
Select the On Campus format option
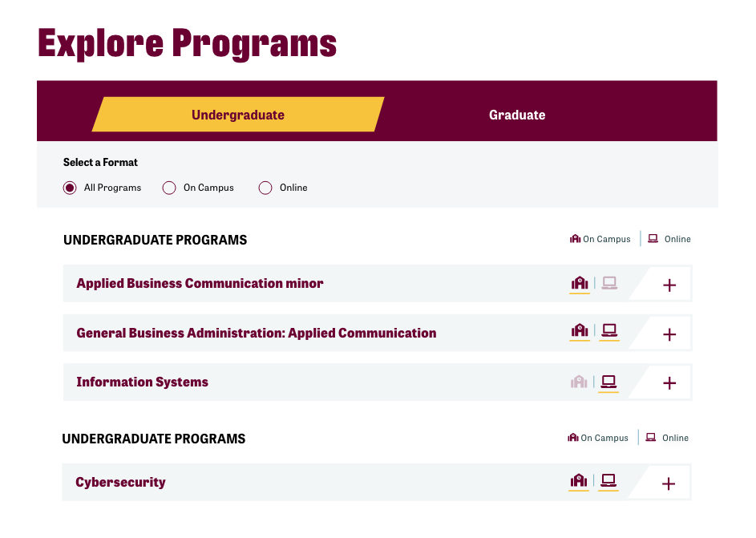169,188
